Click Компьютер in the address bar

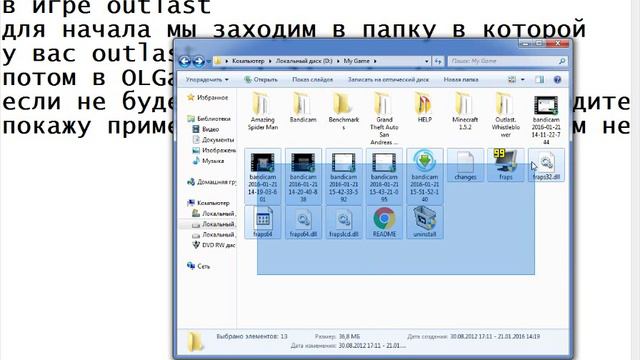point(248,61)
